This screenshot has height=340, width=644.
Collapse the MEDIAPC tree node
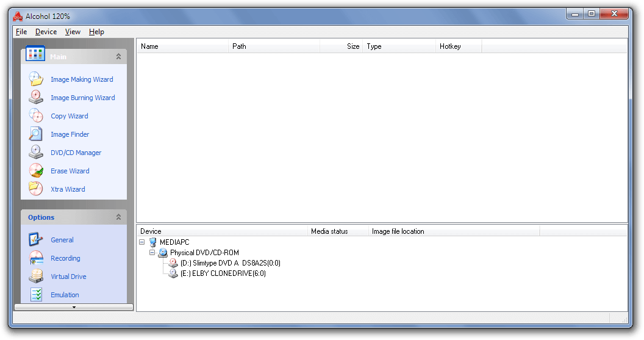pyautogui.click(x=141, y=242)
